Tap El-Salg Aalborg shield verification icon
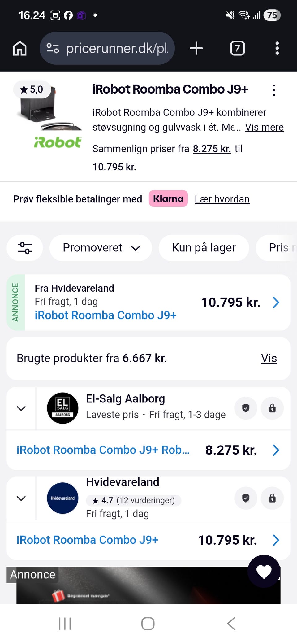Screen dimensions: 297x644 [x=246, y=408]
